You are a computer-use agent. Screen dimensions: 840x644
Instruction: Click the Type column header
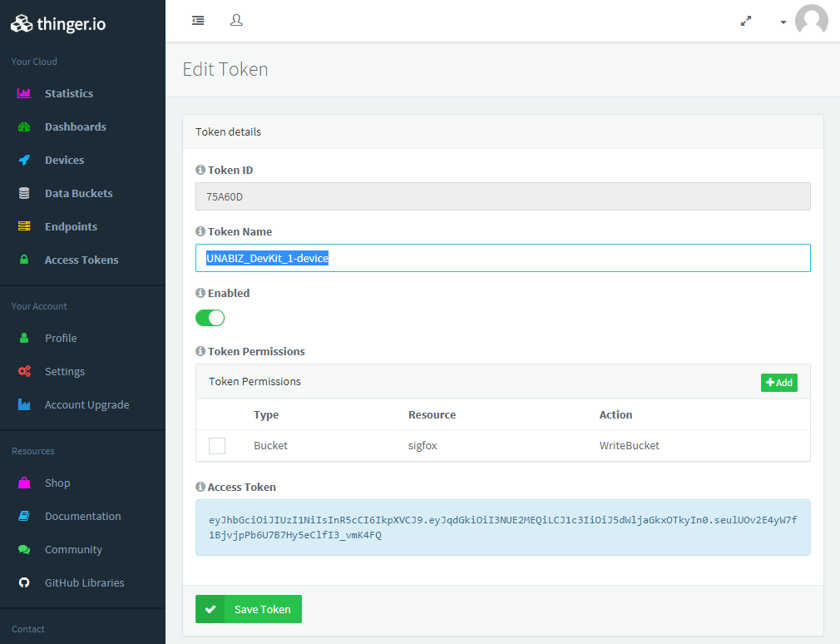(x=266, y=414)
